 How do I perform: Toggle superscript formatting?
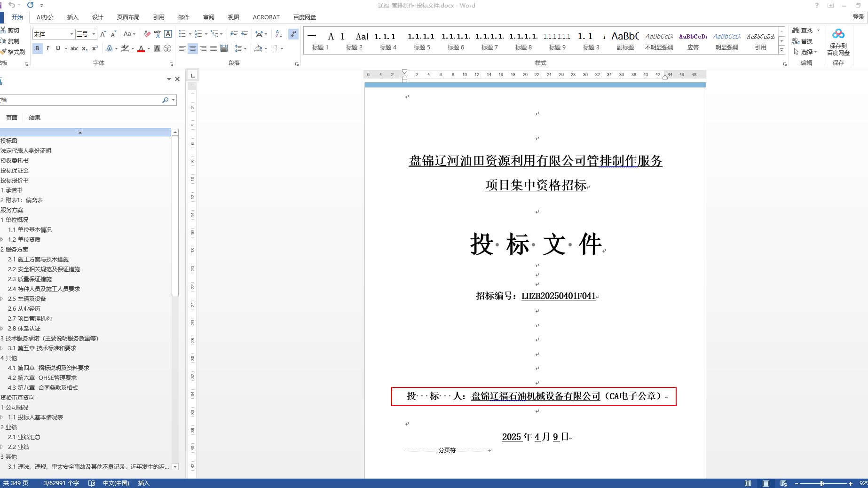point(95,48)
